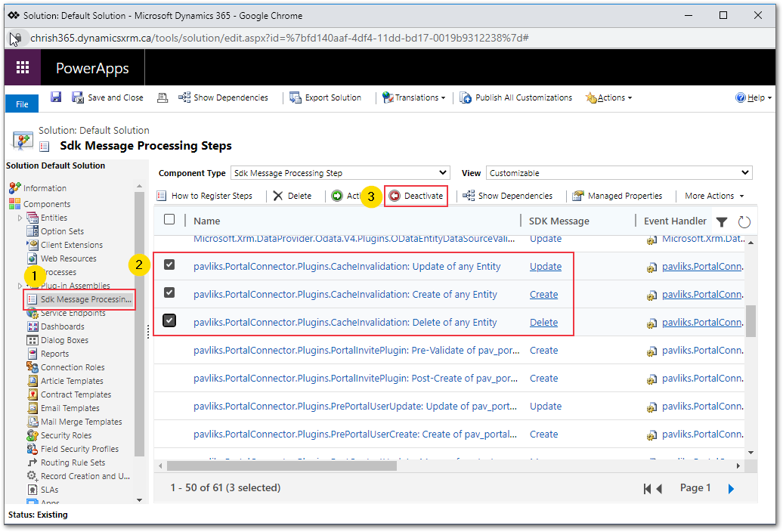Open the Help menu
Image resolution: width=783 pixels, height=532 pixels.
point(754,97)
